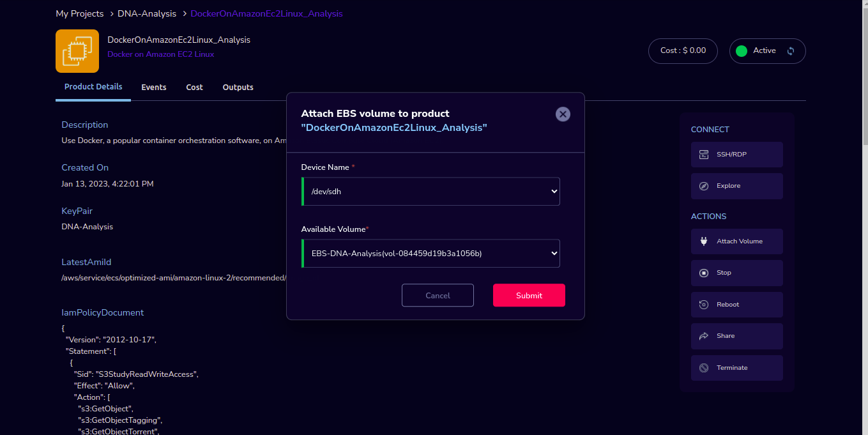Switch to the Cost tab

[195, 88]
